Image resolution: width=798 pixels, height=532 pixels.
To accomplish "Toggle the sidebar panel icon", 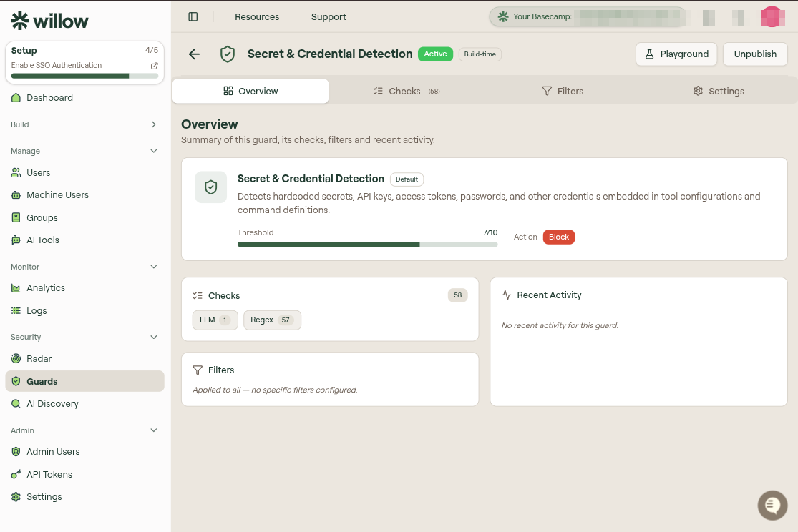I will pyautogui.click(x=193, y=16).
